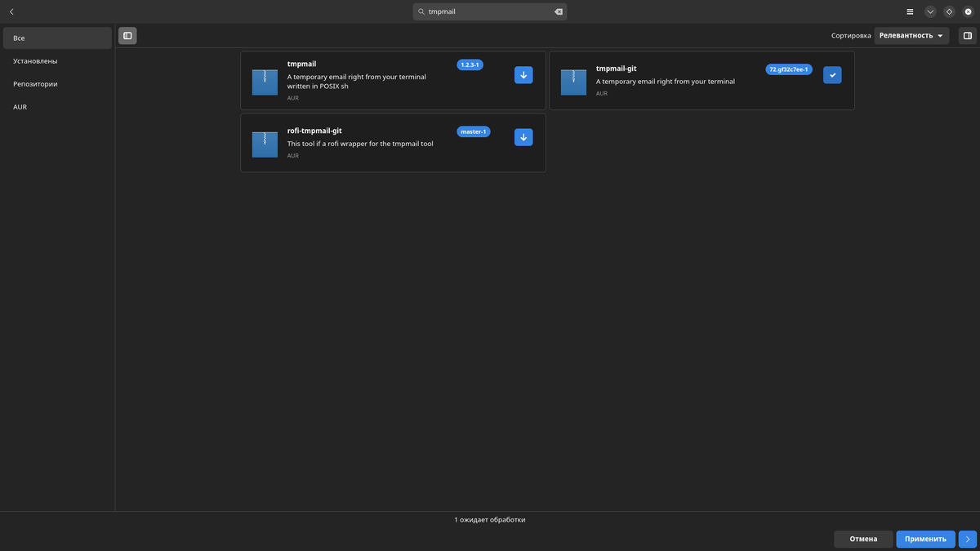980x551 pixels.
Task: Click the chevron-down circle button in top bar
Action: point(929,11)
